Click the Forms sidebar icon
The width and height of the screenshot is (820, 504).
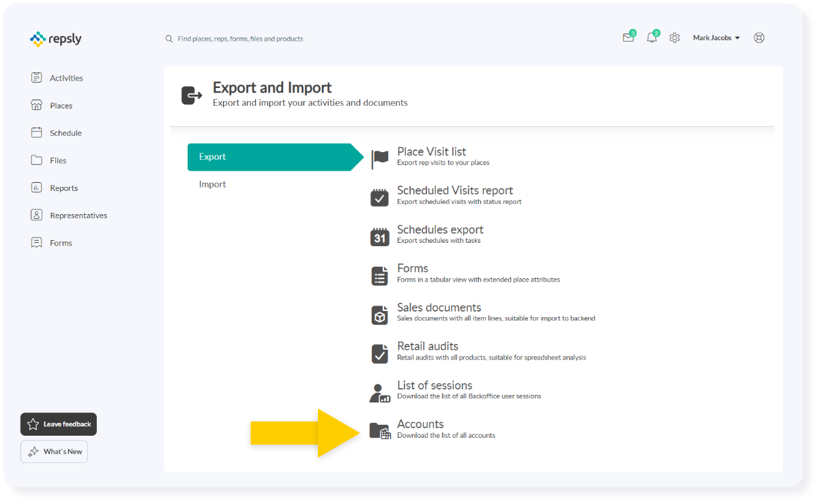(37, 243)
